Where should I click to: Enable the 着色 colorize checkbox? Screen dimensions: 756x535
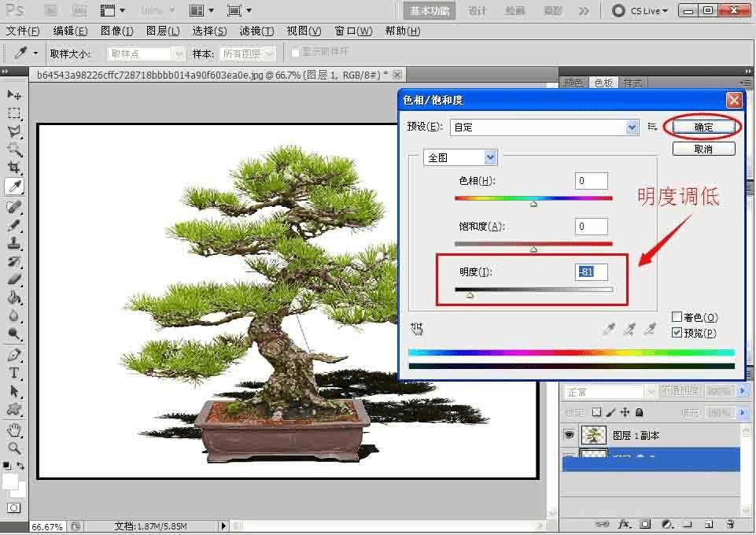677,317
